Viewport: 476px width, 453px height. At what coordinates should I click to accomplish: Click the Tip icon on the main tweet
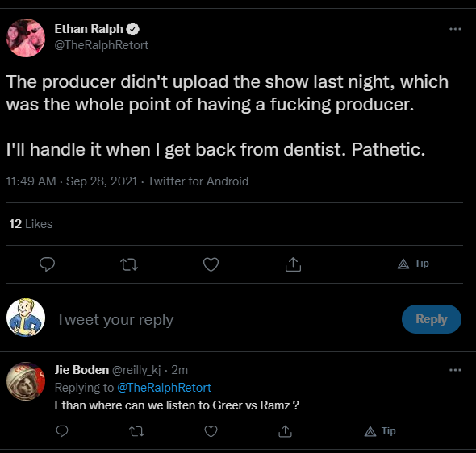click(413, 264)
